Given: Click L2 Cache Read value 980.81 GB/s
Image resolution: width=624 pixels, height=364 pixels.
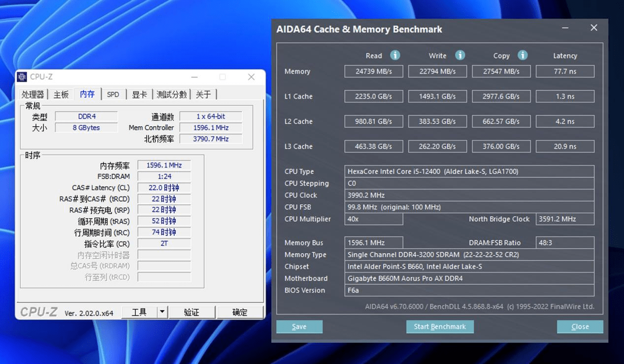Looking at the screenshot, I should (374, 121).
